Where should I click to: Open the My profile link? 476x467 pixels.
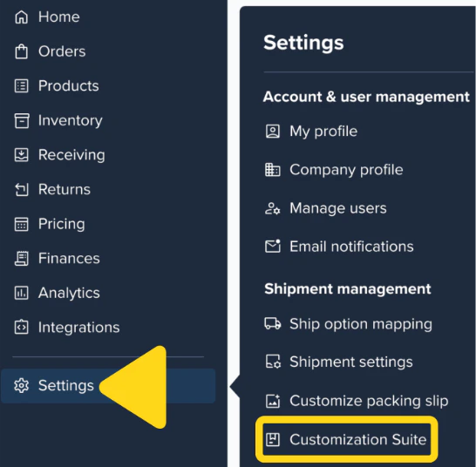point(323,132)
